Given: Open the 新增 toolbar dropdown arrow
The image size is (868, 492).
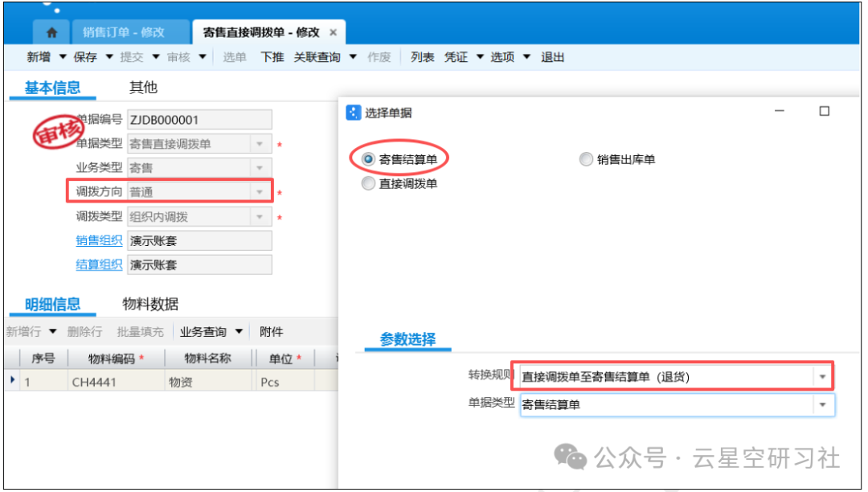Looking at the screenshot, I should 62,57.
